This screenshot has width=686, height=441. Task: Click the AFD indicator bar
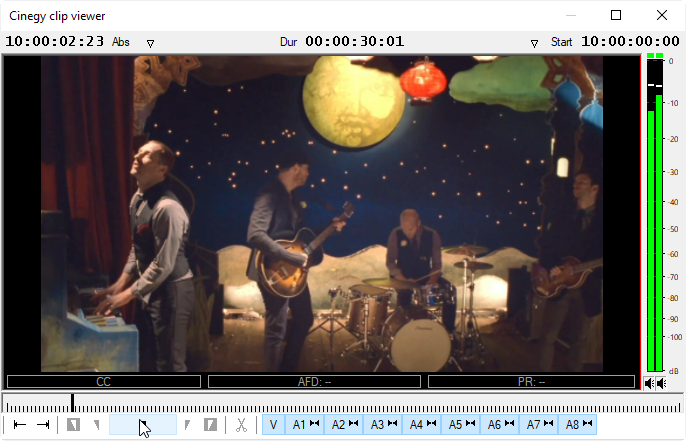pyautogui.click(x=314, y=382)
